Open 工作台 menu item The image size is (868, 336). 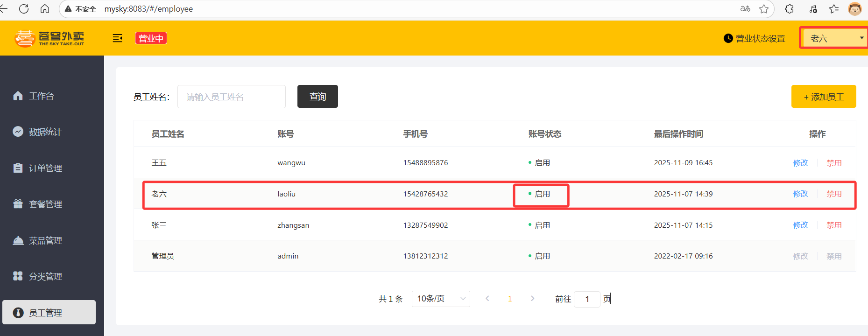tap(42, 96)
